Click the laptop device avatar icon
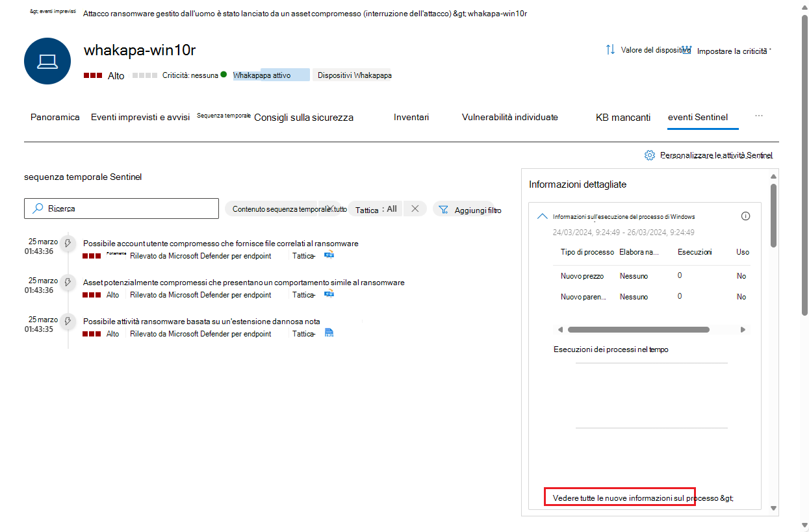This screenshot has height=532, width=809. (x=47, y=61)
